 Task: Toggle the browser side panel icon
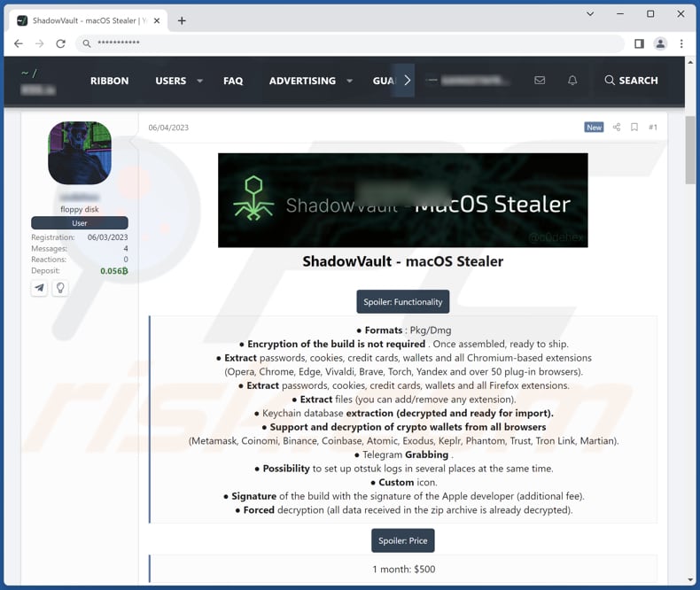coord(639,43)
